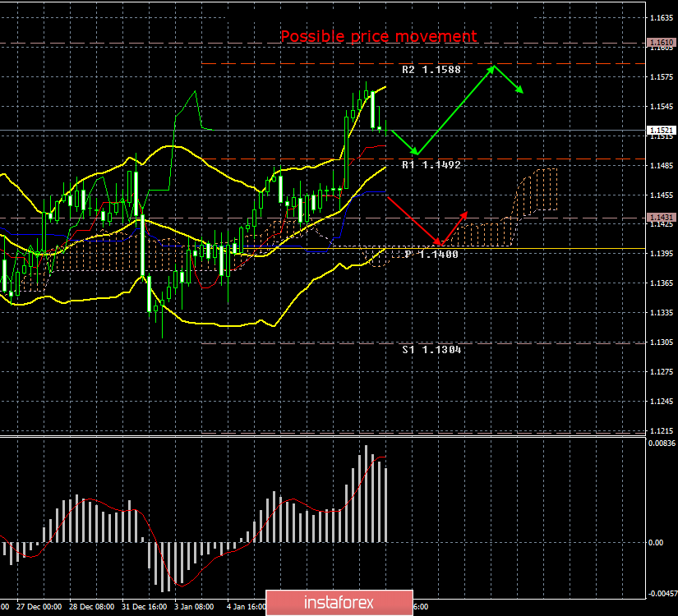The width and height of the screenshot is (678, 616).
Task: Click the highlighted 1.1610 level tag
Action: (661, 43)
